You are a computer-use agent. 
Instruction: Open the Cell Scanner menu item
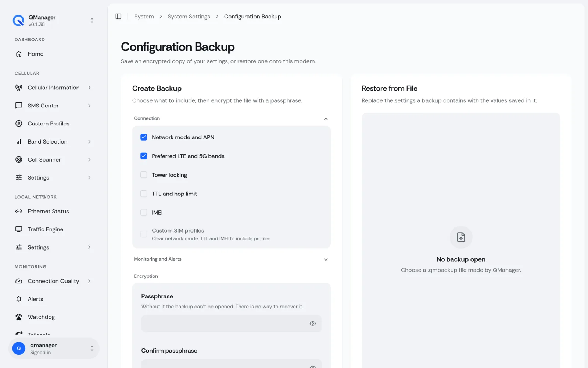tap(54, 160)
